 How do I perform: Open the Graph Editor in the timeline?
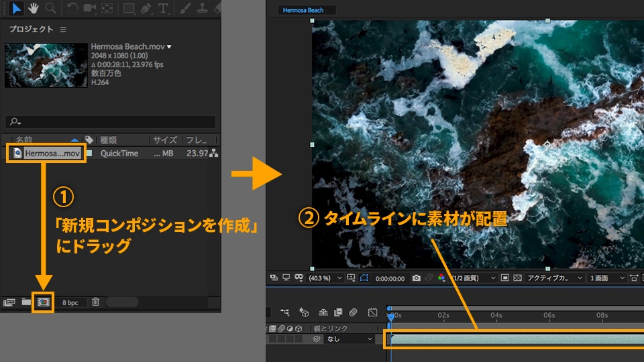(x=372, y=312)
